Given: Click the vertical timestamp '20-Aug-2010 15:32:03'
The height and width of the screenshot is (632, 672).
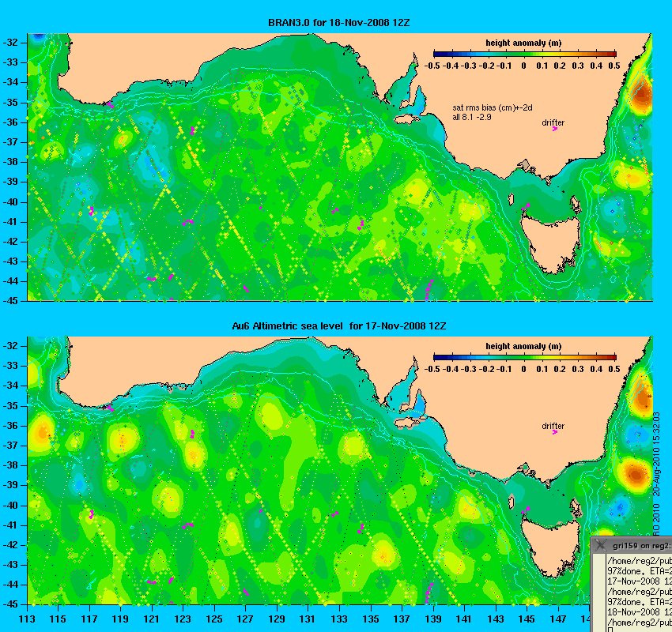Looking at the screenshot, I should (x=656, y=454).
